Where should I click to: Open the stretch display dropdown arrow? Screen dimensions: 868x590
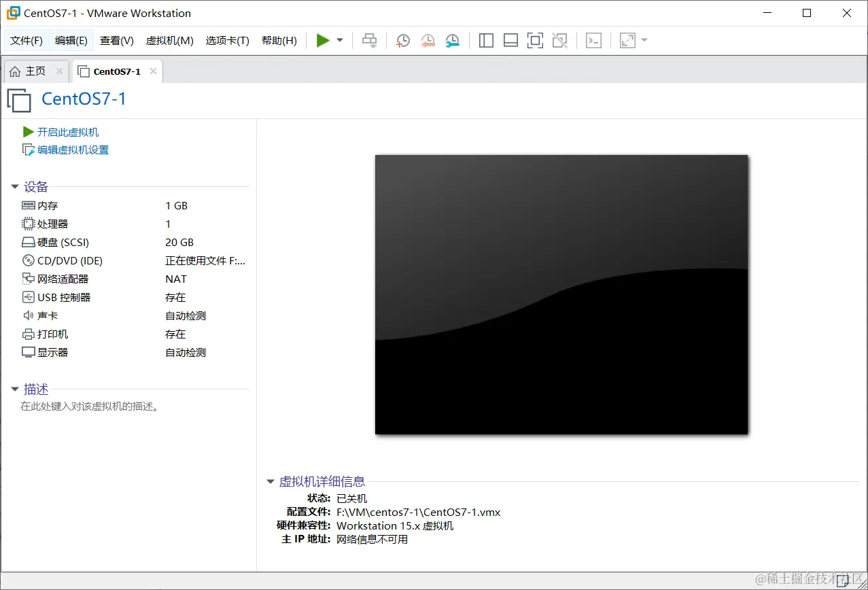[644, 41]
